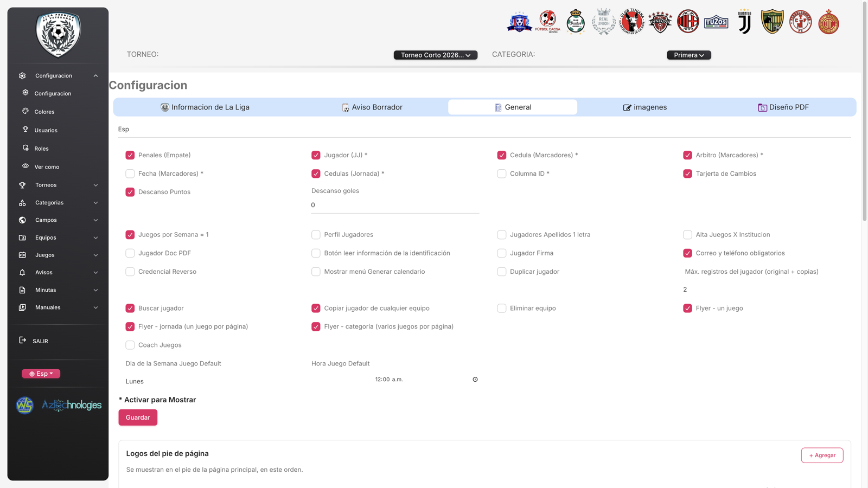
Task: Switch to Informacion de La Liga tab
Action: click(x=205, y=107)
